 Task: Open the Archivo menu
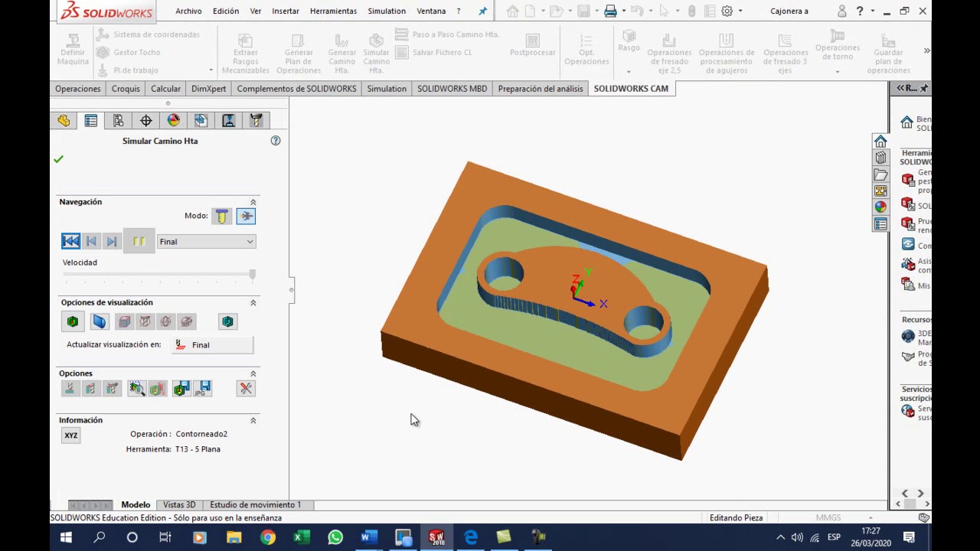pos(188,11)
